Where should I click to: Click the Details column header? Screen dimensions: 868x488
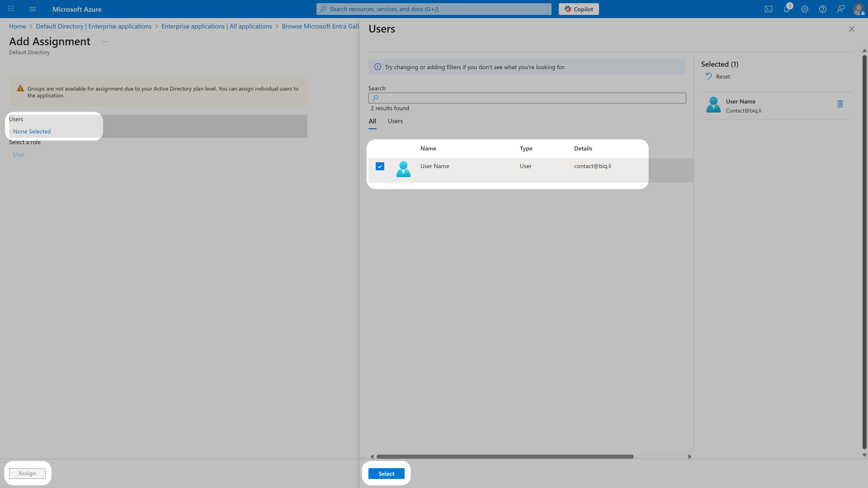coord(583,148)
